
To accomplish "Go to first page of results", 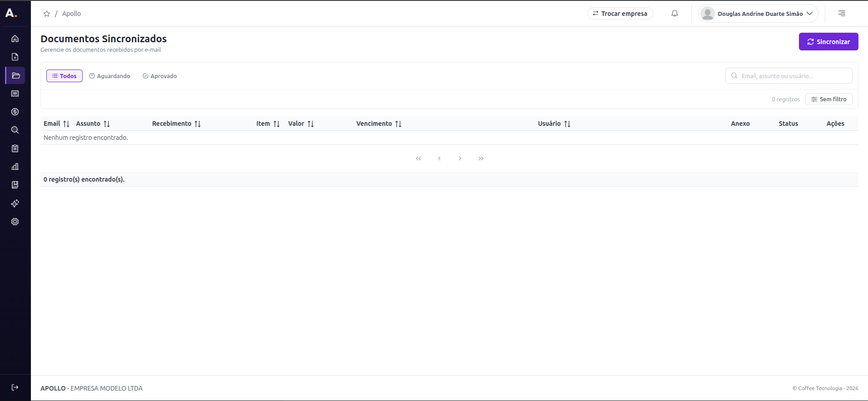I will pos(418,158).
